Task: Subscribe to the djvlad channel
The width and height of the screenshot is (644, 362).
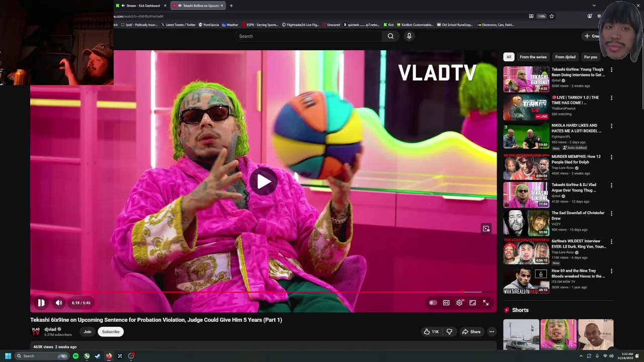Action: tap(111, 332)
